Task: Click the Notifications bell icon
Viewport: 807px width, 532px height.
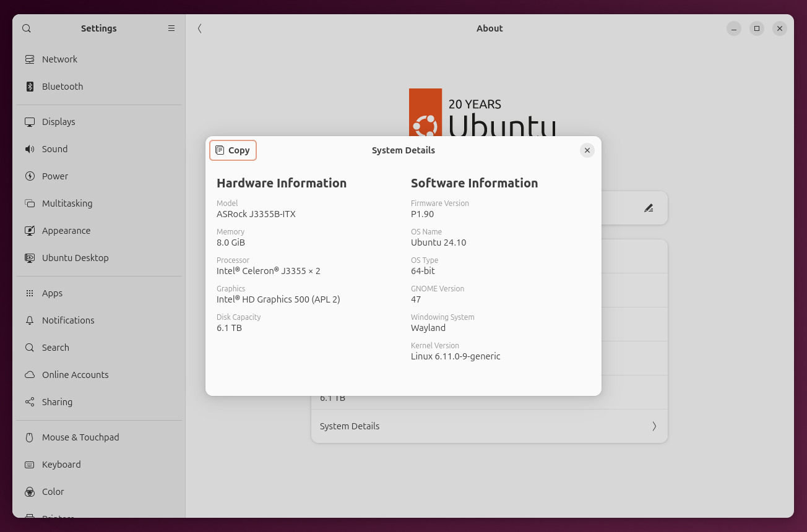Action: click(30, 320)
